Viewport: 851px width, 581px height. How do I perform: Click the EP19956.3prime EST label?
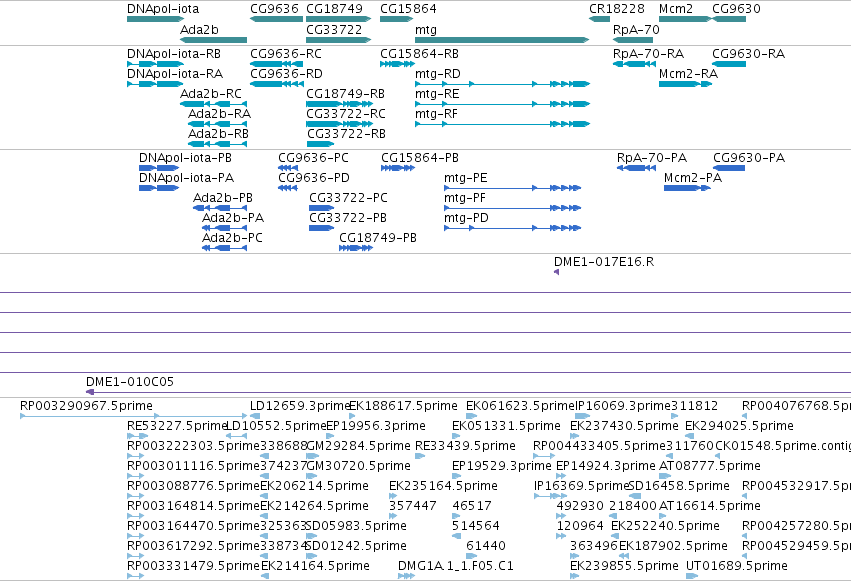[376, 426]
